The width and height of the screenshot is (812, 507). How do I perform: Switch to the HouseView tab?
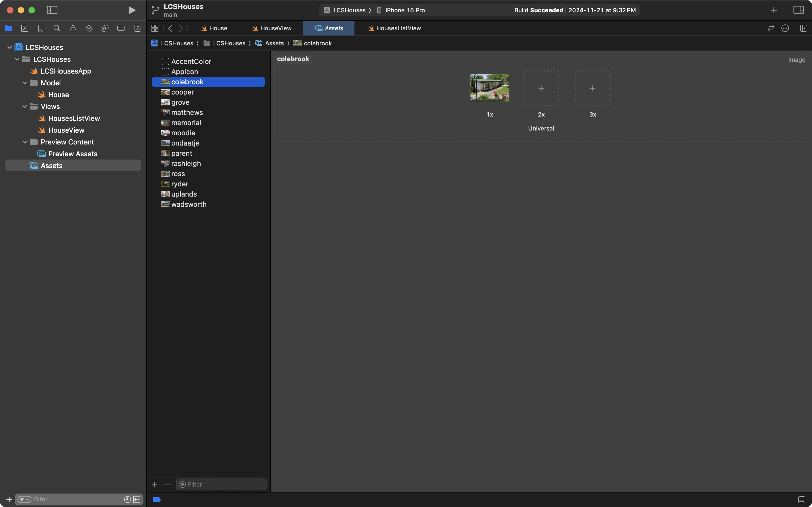[271, 28]
